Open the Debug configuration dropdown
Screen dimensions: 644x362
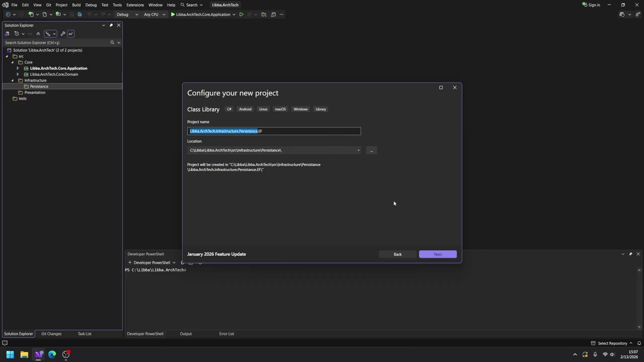click(x=127, y=14)
